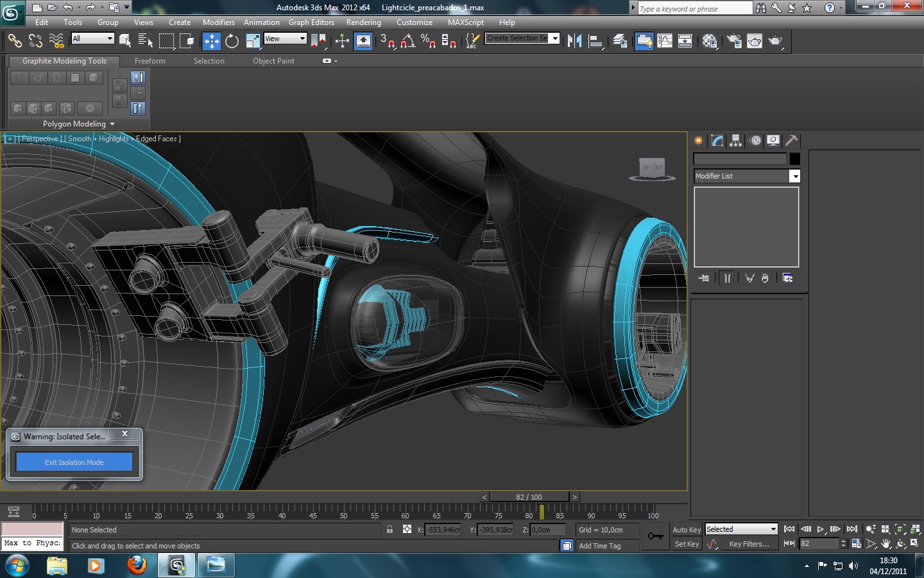Screen dimensions: 924x578
Task: Click the Select and Link chain icon
Action: (x=14, y=41)
